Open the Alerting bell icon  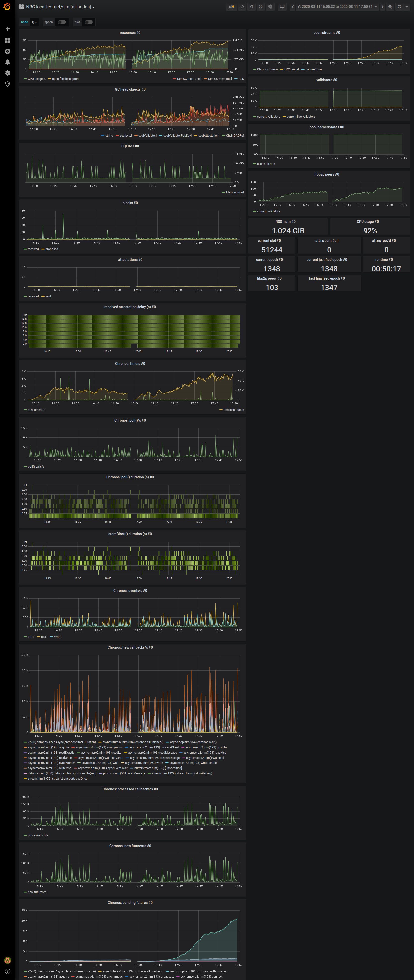7,62
